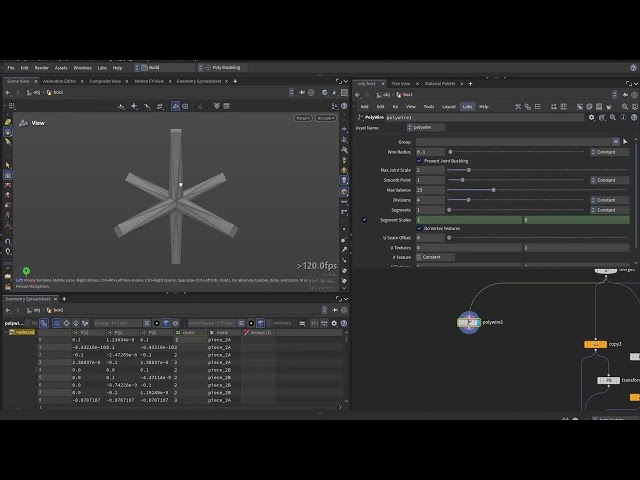Toggle Prevent Joint Buckling checkbox
The image size is (640, 480).
[x=419, y=161]
